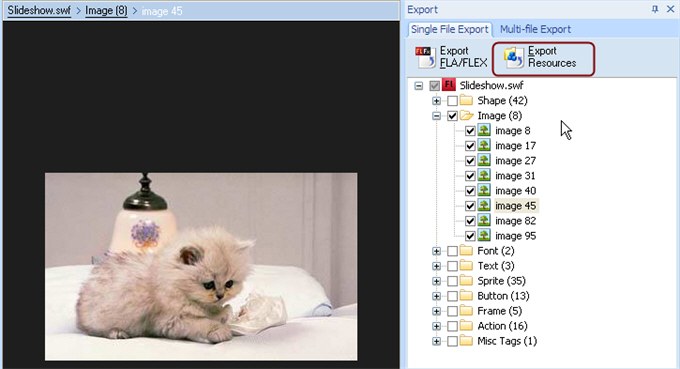Click the Text (3) folder icon
Viewport: 680px width, 369px height.
click(466, 266)
